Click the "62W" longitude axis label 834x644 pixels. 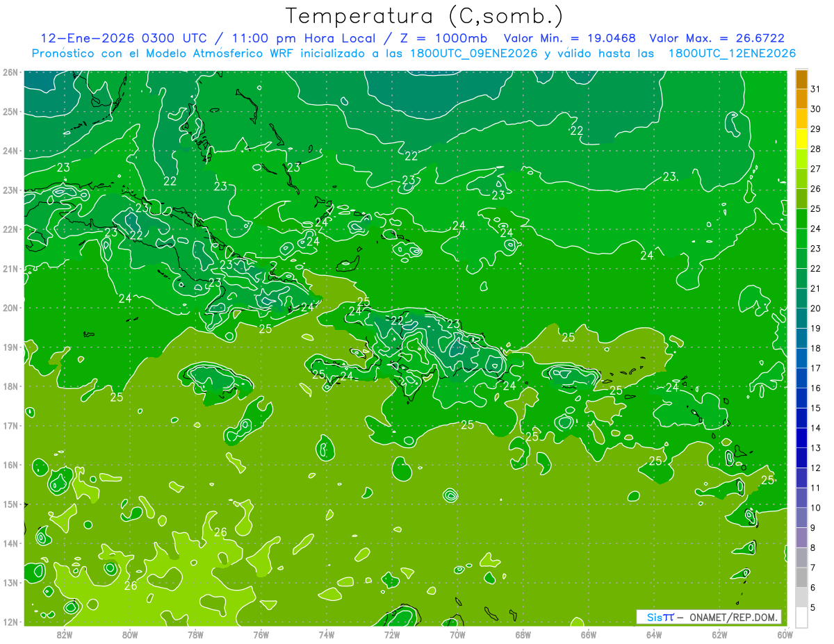(x=719, y=634)
